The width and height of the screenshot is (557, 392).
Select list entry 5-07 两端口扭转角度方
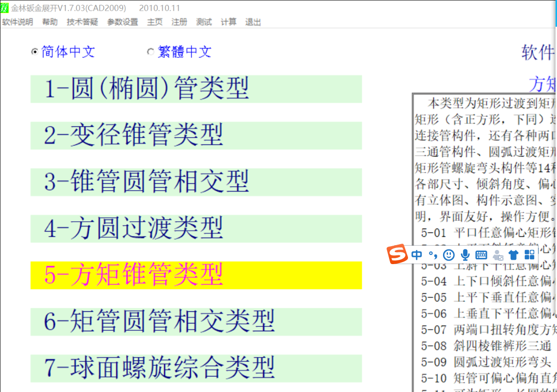point(488,330)
